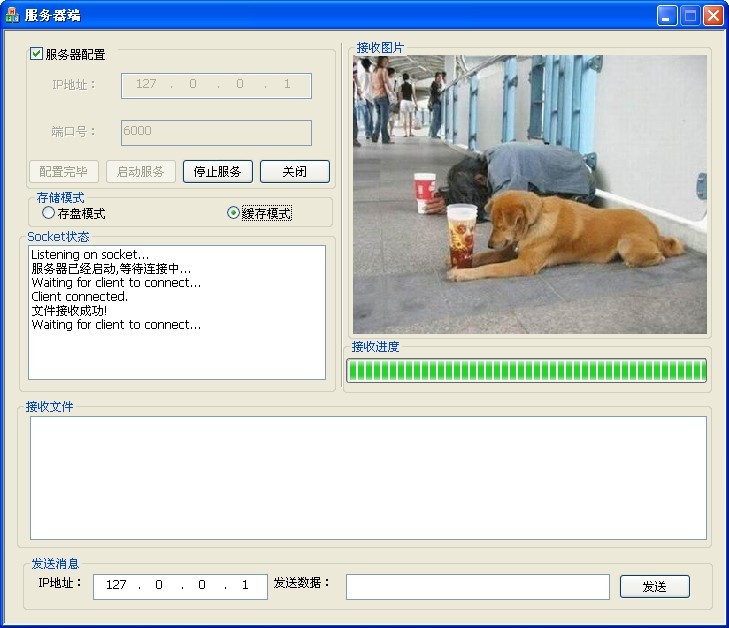Minimize the 服务器端 window

click(667, 16)
